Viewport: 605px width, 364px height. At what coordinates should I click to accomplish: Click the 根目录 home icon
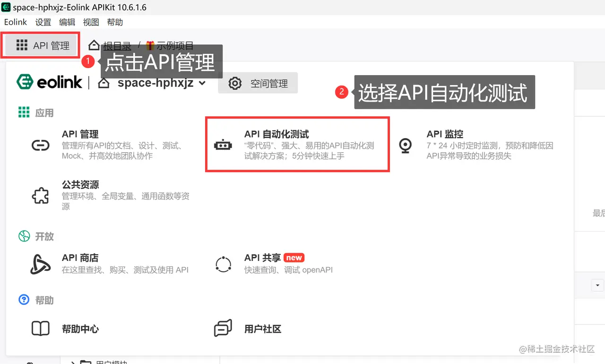click(x=94, y=45)
